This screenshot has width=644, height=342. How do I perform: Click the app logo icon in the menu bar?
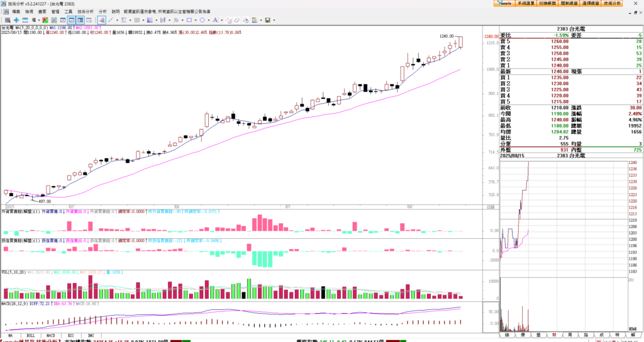(6, 11)
